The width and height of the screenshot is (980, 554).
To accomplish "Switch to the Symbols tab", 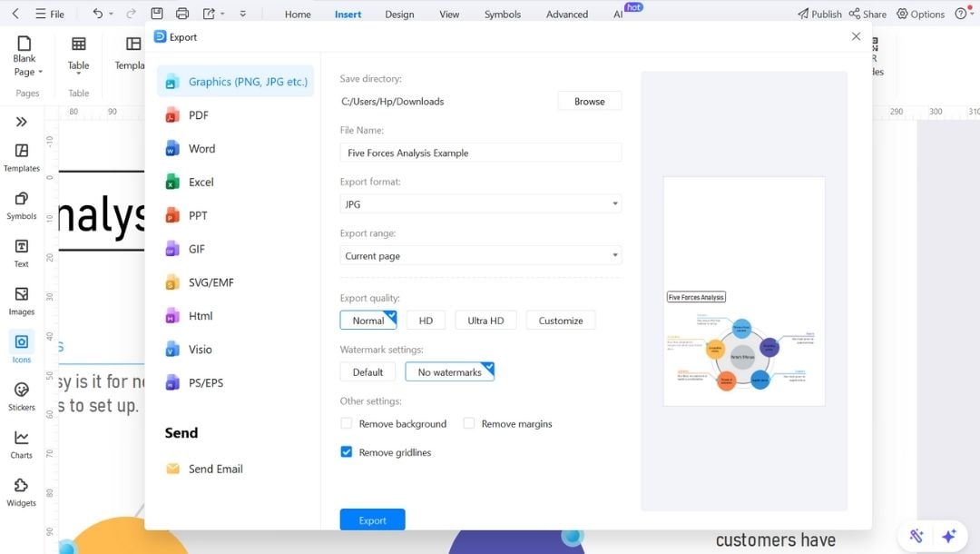I will pos(503,14).
